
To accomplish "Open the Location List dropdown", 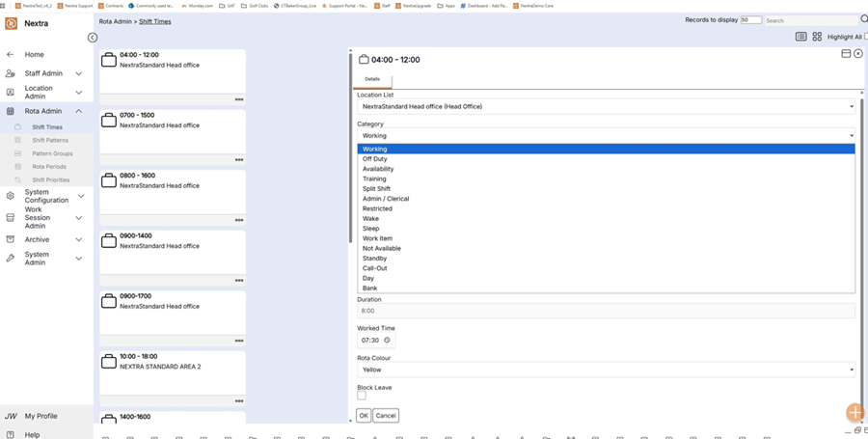I will tap(607, 106).
